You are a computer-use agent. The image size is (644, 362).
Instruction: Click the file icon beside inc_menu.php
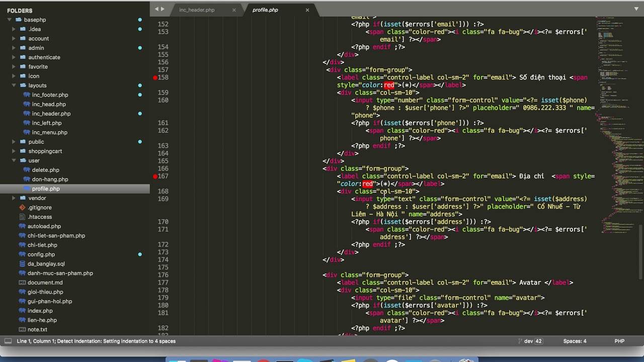pyautogui.click(x=28, y=132)
